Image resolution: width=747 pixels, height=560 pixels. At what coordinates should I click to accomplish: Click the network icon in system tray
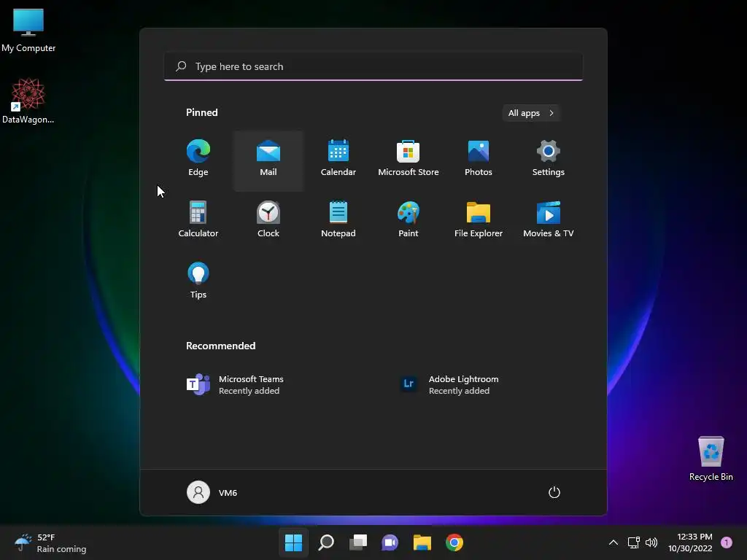[634, 542]
